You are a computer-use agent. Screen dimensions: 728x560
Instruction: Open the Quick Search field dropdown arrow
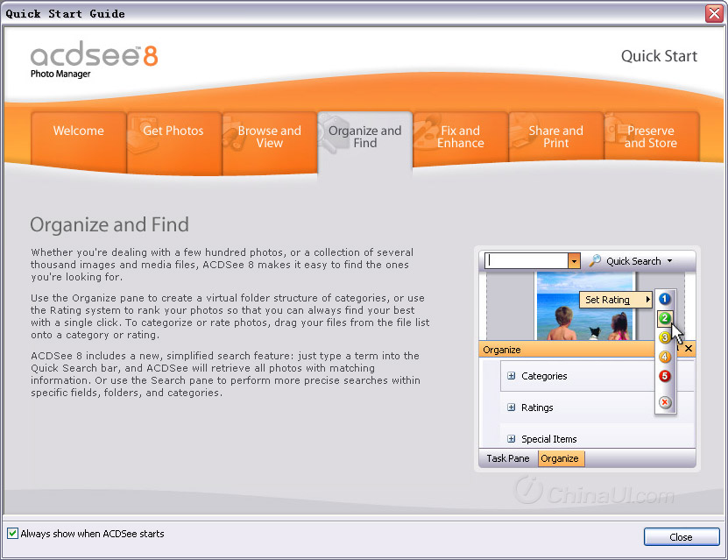point(574,261)
